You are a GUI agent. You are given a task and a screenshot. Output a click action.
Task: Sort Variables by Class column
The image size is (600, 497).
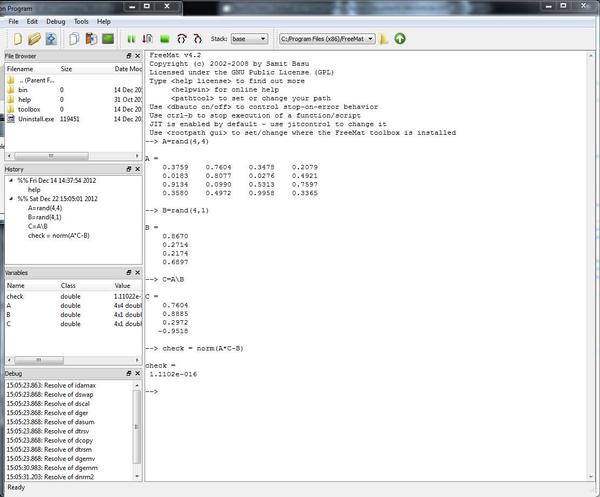click(x=68, y=286)
